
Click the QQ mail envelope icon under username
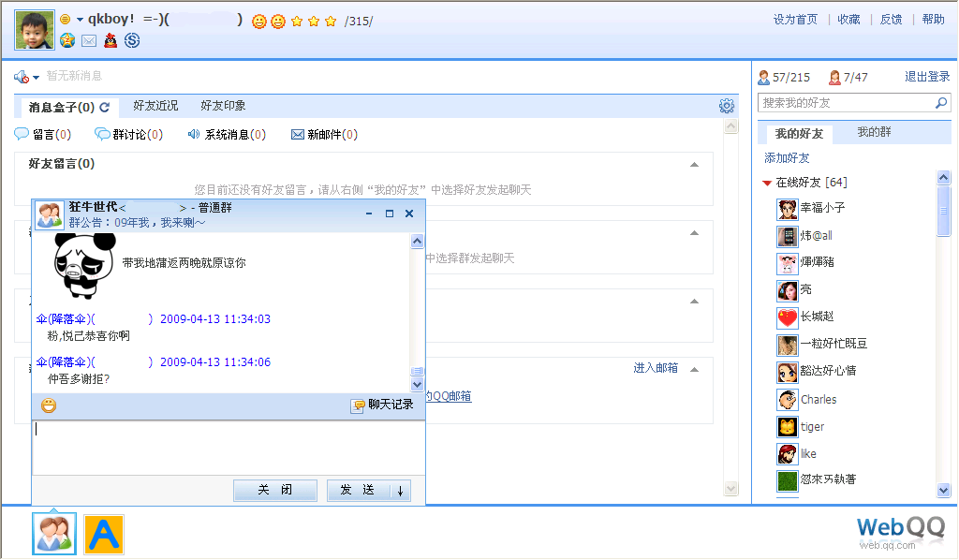pos(89,40)
